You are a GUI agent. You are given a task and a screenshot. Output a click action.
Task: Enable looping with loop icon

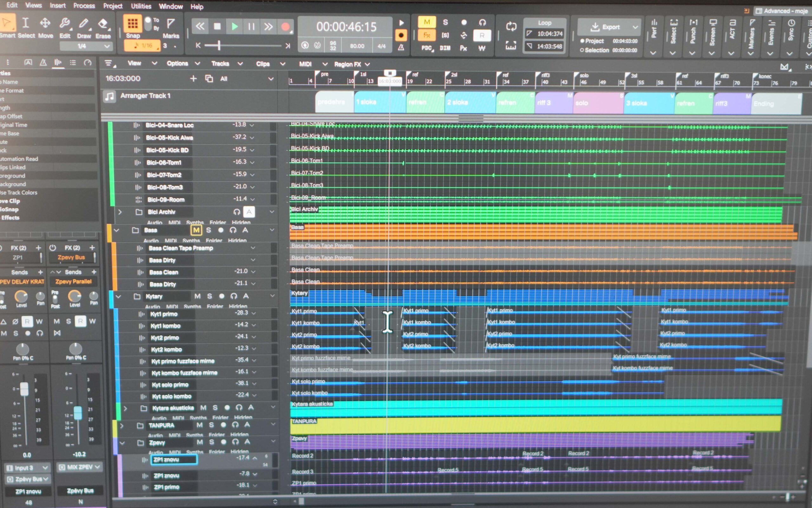point(511,26)
